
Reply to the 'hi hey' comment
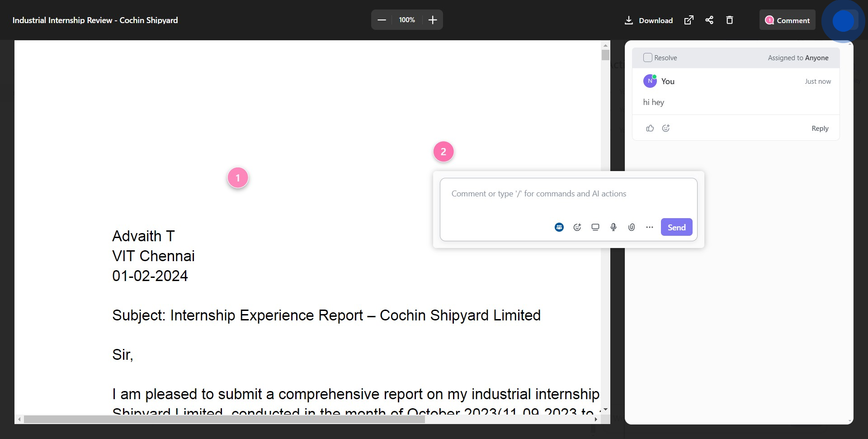[820, 129]
